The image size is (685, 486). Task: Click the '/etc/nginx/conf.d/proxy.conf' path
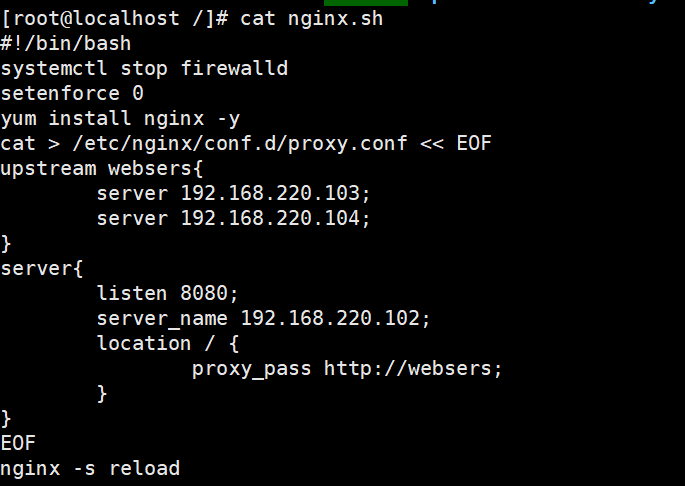point(240,144)
